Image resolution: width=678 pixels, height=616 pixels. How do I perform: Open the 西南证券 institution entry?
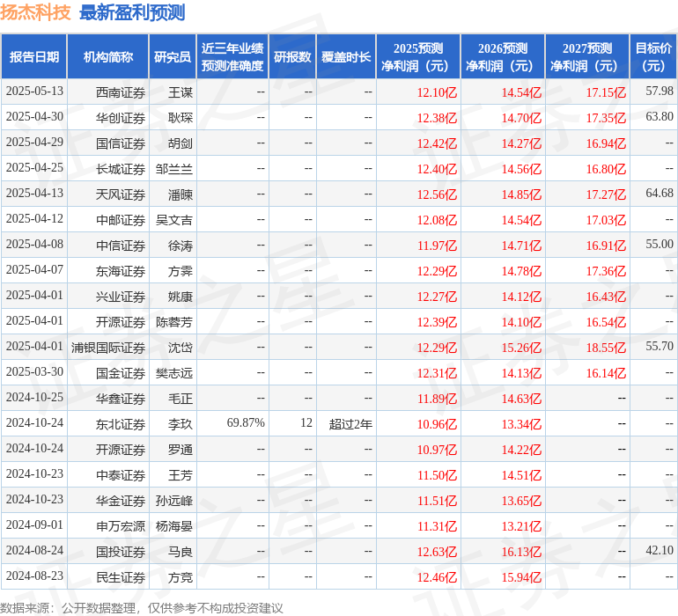click(x=121, y=92)
